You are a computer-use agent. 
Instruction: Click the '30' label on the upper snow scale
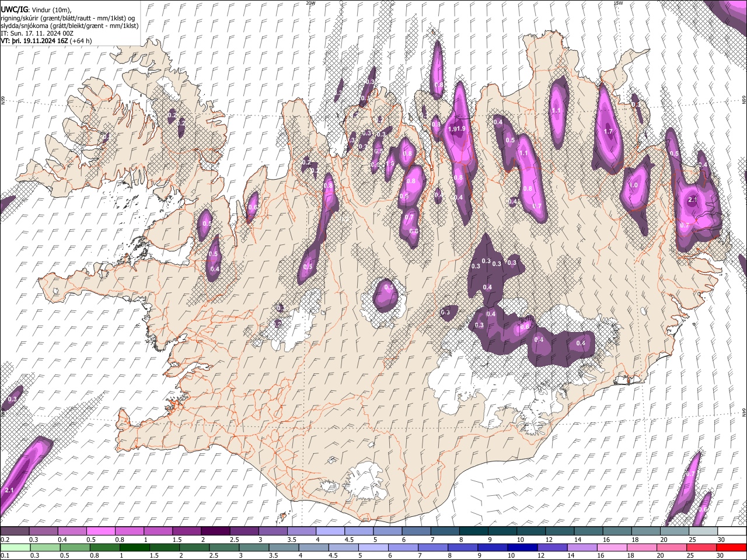[x=721, y=540]
